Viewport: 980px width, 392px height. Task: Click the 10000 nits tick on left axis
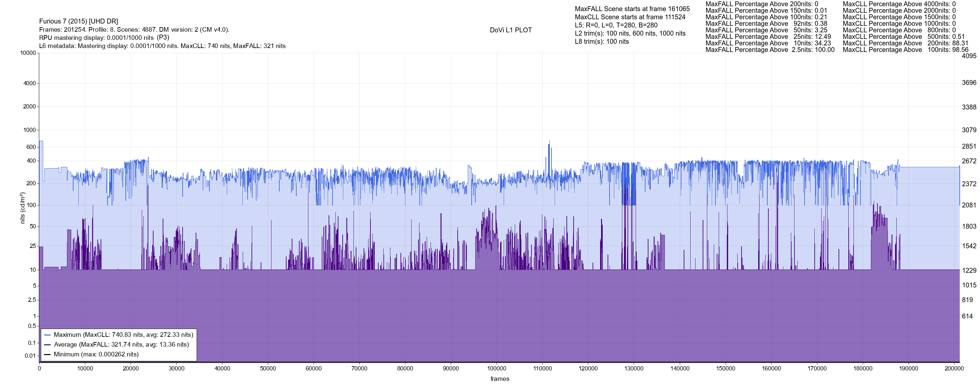[x=28, y=53]
